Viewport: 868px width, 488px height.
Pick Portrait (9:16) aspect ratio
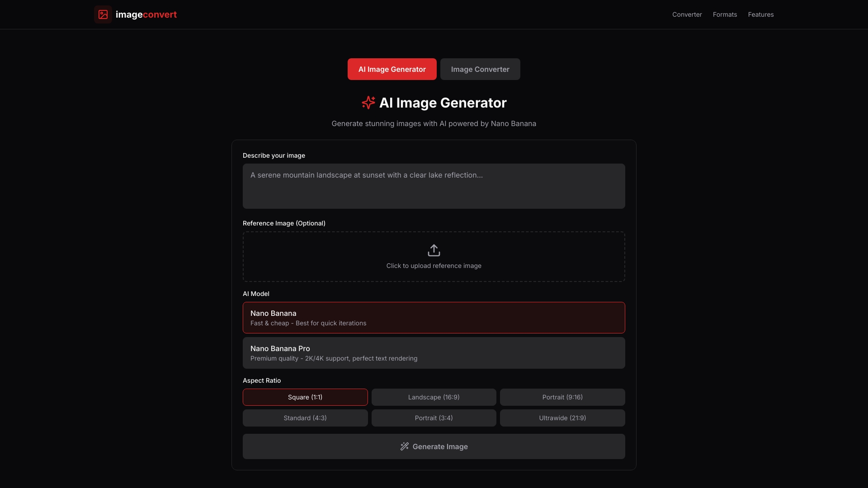coord(562,397)
